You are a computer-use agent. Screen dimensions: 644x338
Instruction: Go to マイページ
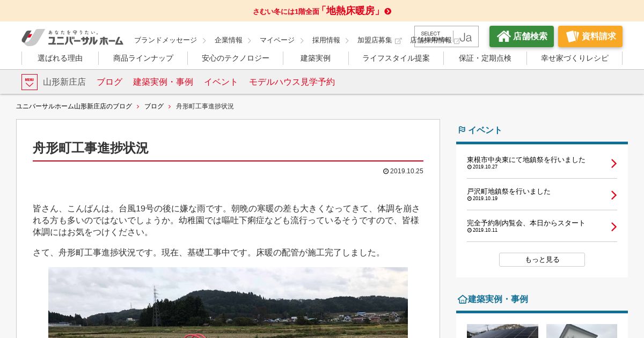click(277, 40)
